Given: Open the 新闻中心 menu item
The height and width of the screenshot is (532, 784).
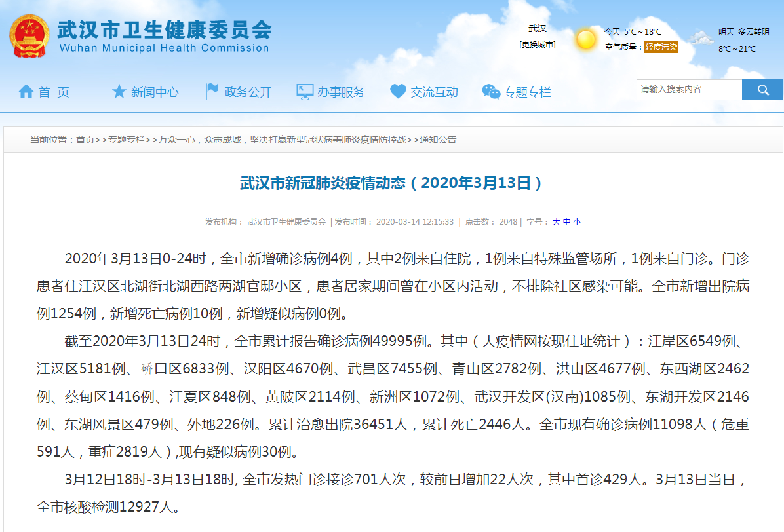Looking at the screenshot, I should click(x=155, y=92).
